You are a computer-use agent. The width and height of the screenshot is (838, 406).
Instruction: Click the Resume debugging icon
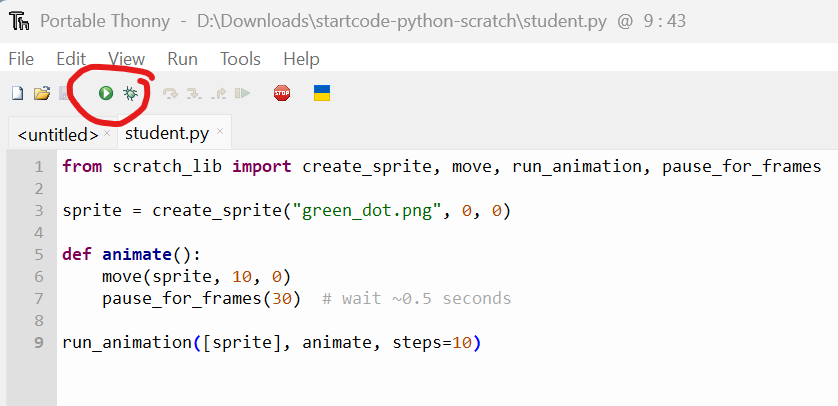(242, 94)
